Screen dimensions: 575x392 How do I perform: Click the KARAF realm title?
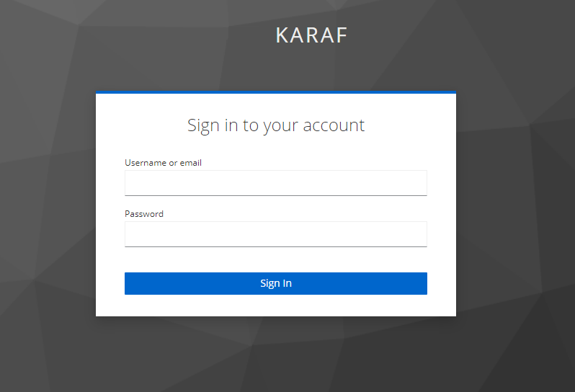pyautogui.click(x=311, y=35)
